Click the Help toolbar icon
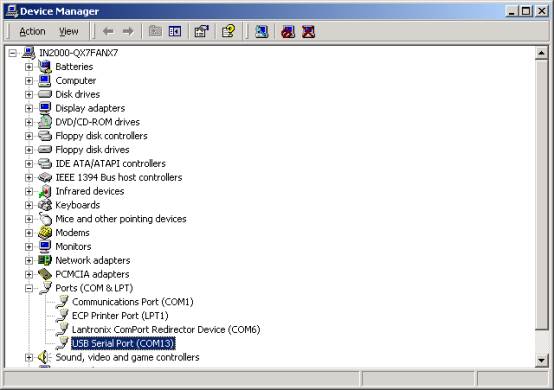 (229, 31)
